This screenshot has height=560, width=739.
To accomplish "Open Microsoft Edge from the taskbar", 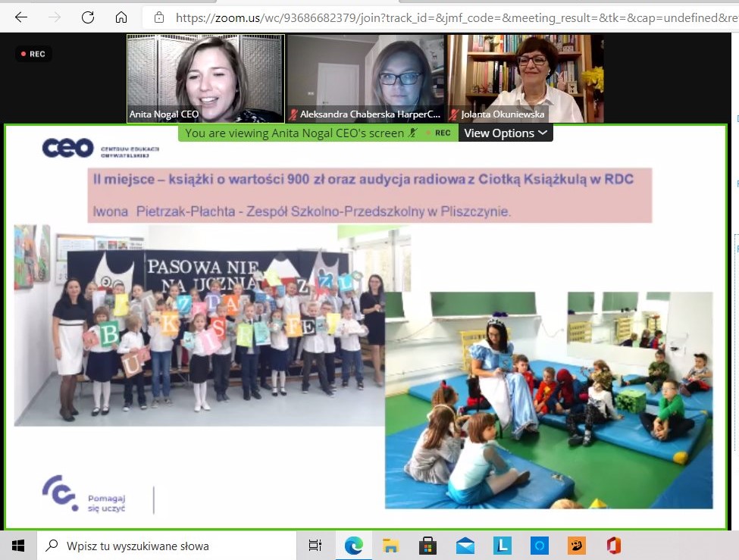I will [353, 546].
